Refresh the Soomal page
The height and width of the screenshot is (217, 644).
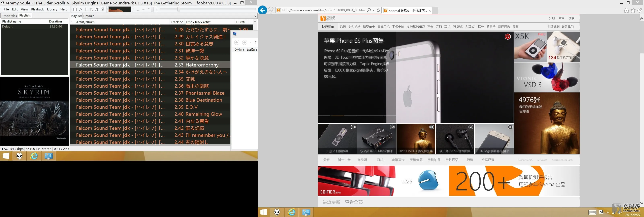pyautogui.click(x=379, y=10)
